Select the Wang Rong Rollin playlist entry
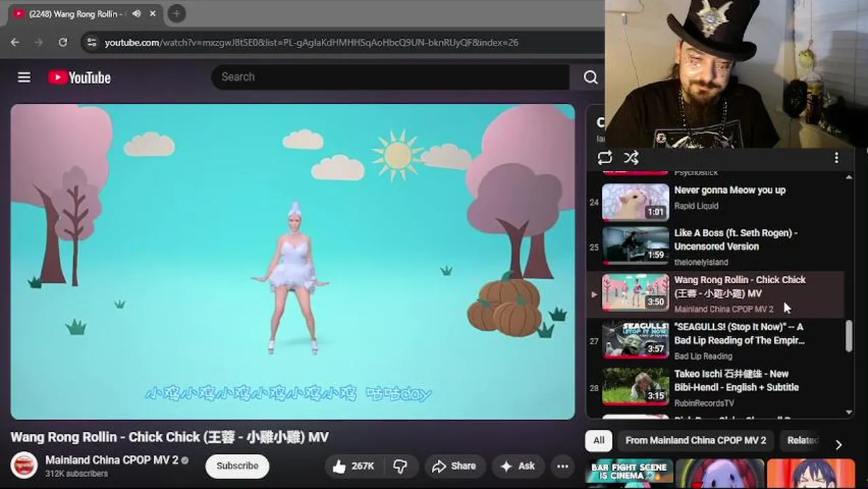868x489 pixels. [716, 294]
